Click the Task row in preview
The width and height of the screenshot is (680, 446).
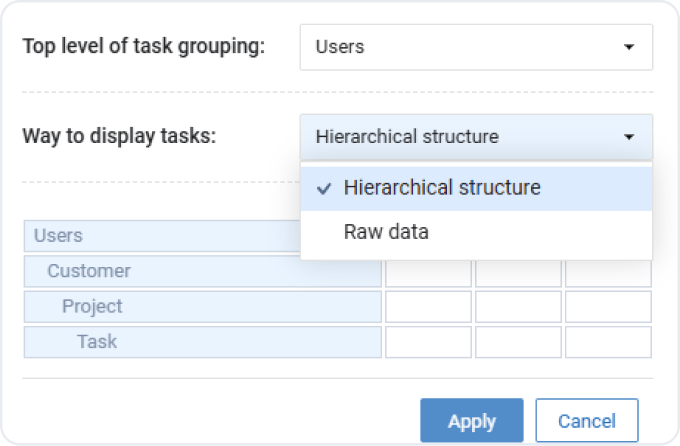[202, 341]
